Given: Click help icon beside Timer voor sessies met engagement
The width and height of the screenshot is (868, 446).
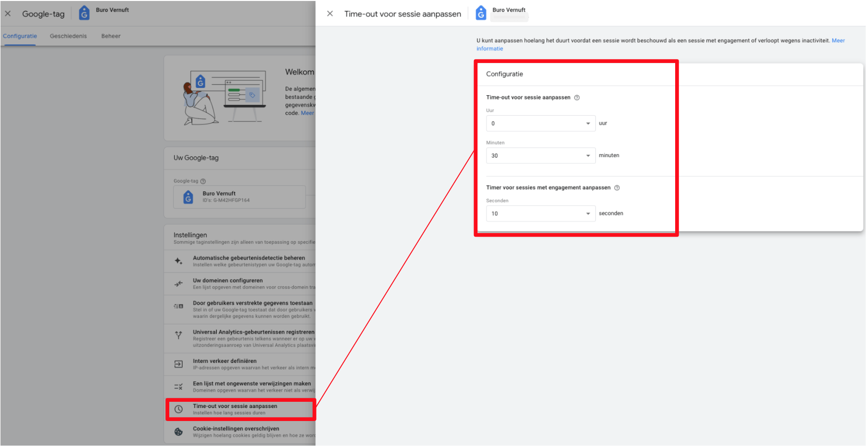Looking at the screenshot, I should coord(617,188).
